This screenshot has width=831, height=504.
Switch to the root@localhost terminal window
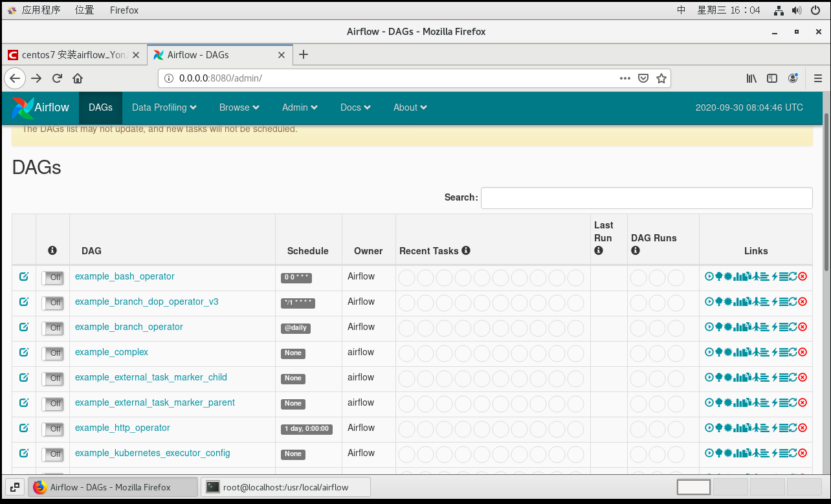click(285, 487)
